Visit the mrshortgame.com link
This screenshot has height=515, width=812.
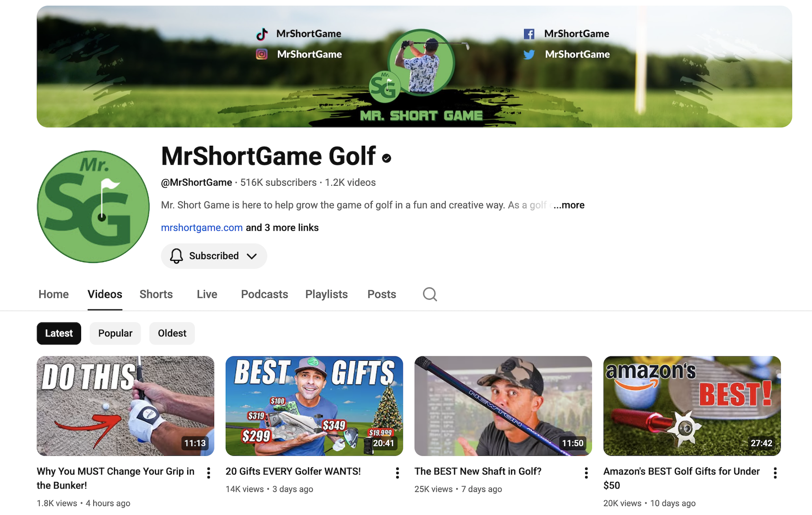(x=202, y=228)
